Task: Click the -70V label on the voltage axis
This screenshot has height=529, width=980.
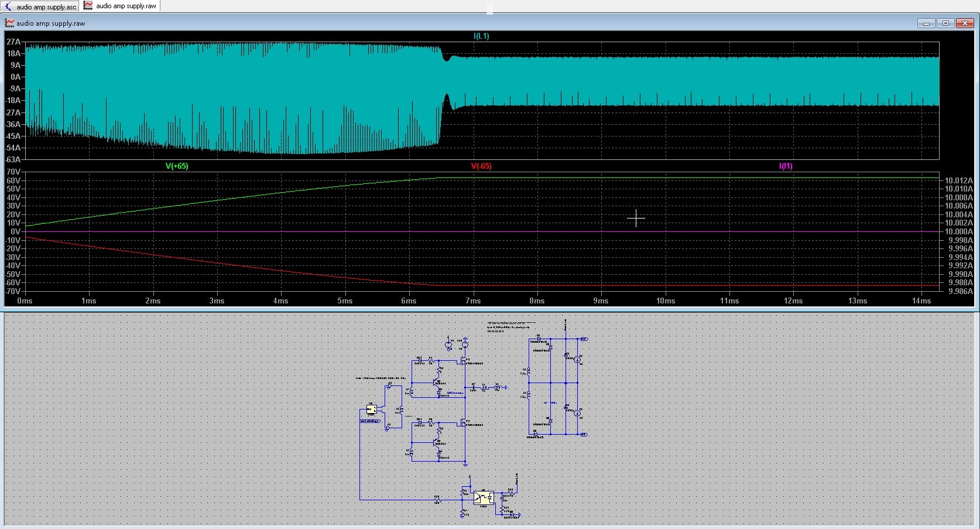Action: [x=13, y=291]
